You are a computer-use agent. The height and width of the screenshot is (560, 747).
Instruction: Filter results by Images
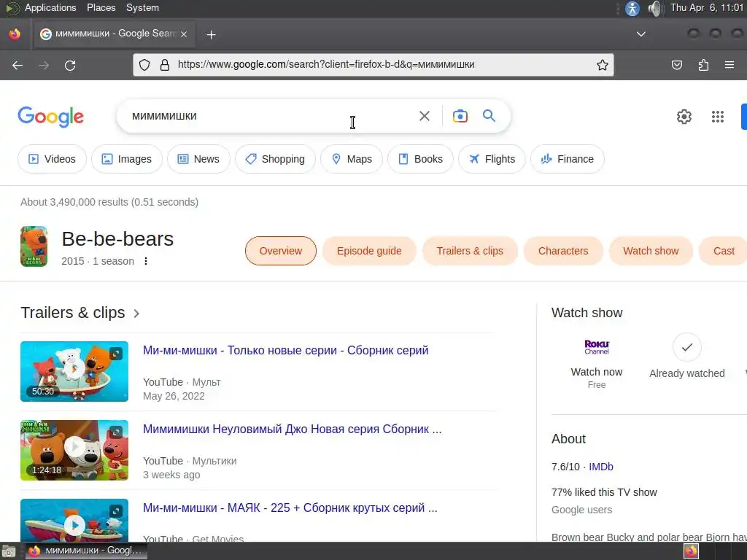pos(127,159)
